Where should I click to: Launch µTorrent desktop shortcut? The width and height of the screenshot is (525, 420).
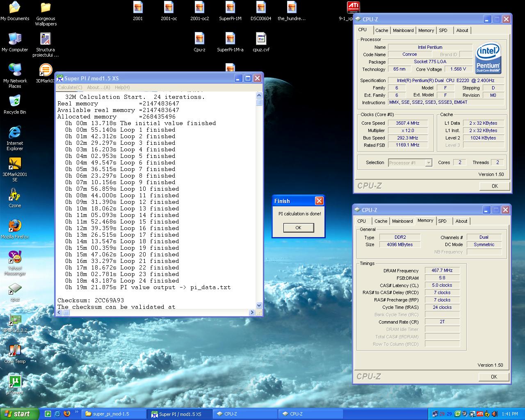click(x=15, y=385)
